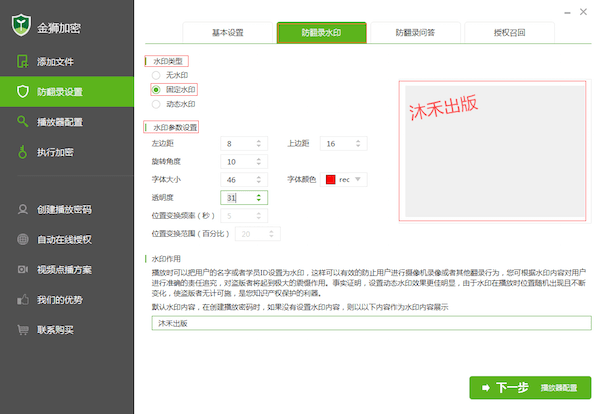This screenshot has height=414, width=600.
Task: Click 下一步 播放器配置 button
Action: pyautogui.click(x=530, y=388)
